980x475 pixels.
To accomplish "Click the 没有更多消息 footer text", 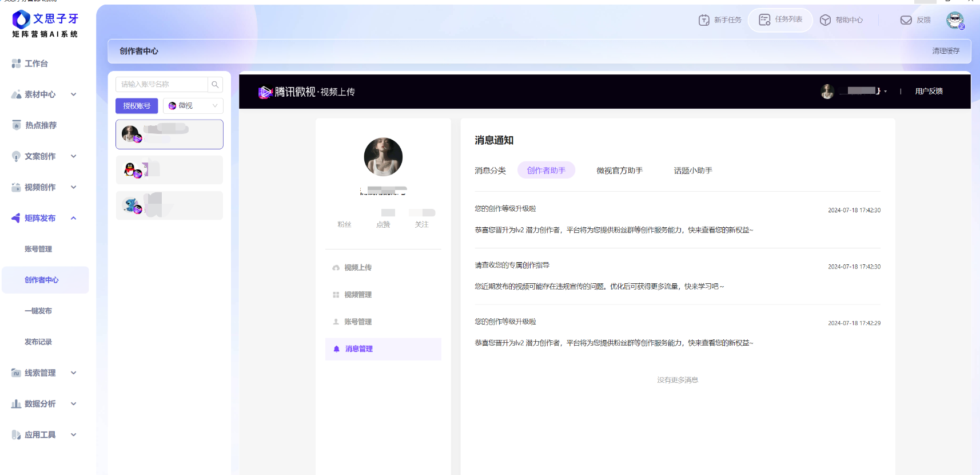I will point(678,380).
